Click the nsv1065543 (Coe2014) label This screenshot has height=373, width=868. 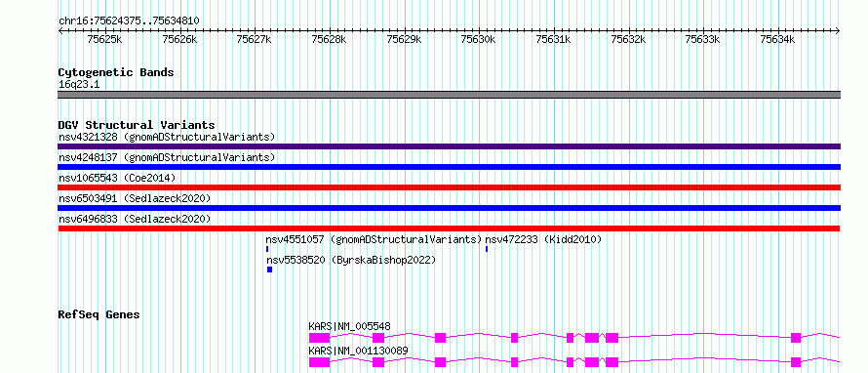[x=117, y=178]
